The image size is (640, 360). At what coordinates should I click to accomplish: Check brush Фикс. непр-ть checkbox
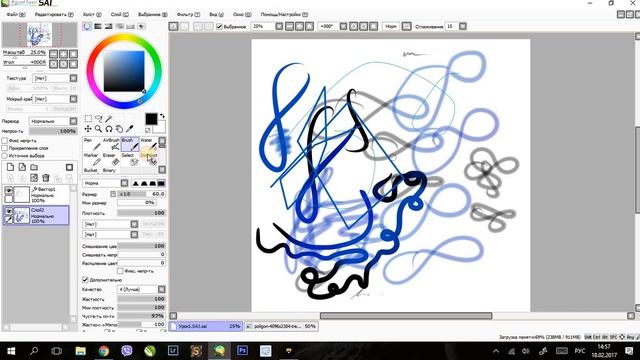coord(120,271)
